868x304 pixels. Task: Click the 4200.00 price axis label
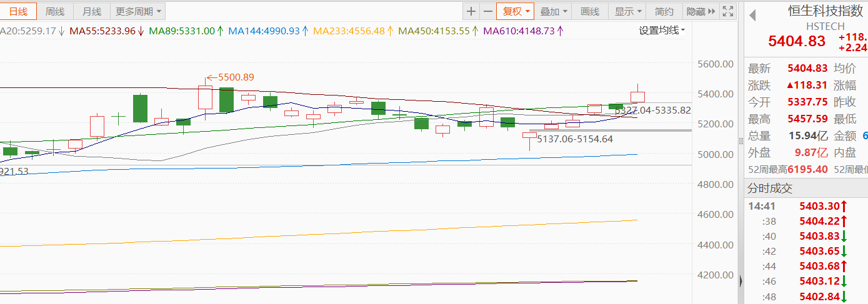tap(714, 275)
